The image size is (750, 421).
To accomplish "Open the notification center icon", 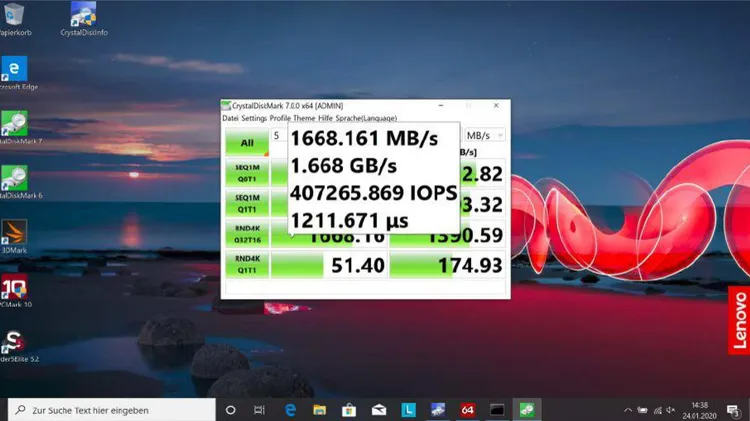I will coord(733,410).
